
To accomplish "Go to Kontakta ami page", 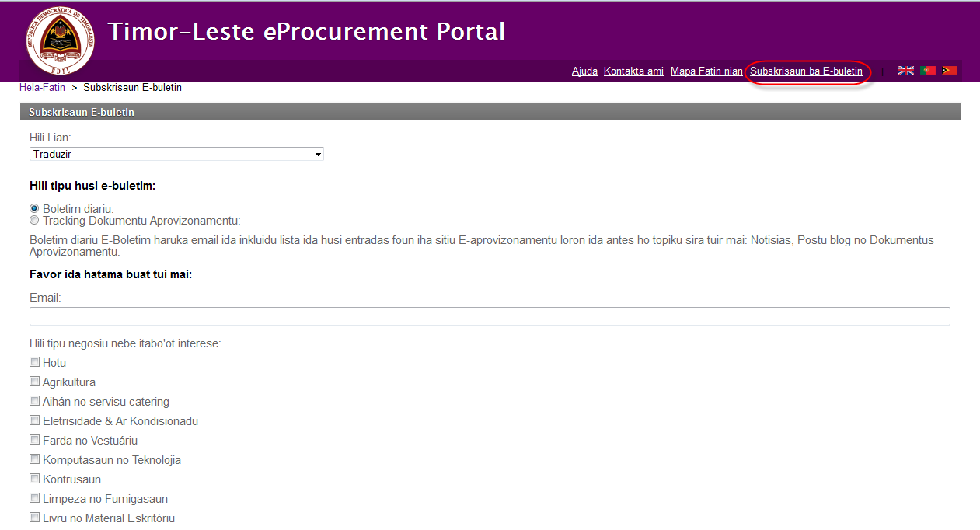I will (x=633, y=71).
